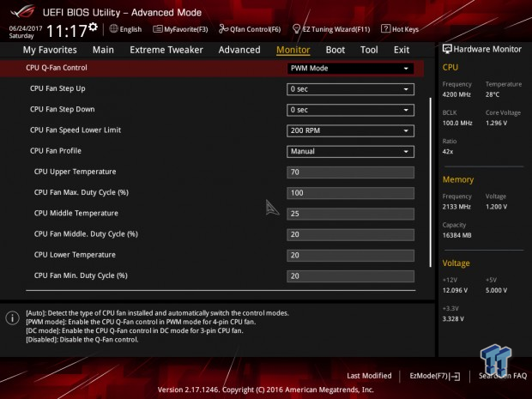Viewport: 532px width, 399px height.
Task: Click the Ratio value 42x
Action: (448, 152)
